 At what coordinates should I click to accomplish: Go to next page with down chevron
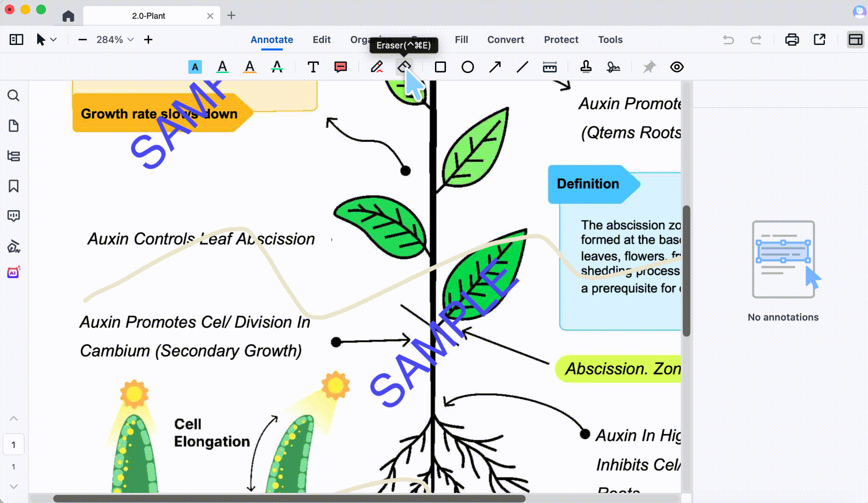pos(14,486)
